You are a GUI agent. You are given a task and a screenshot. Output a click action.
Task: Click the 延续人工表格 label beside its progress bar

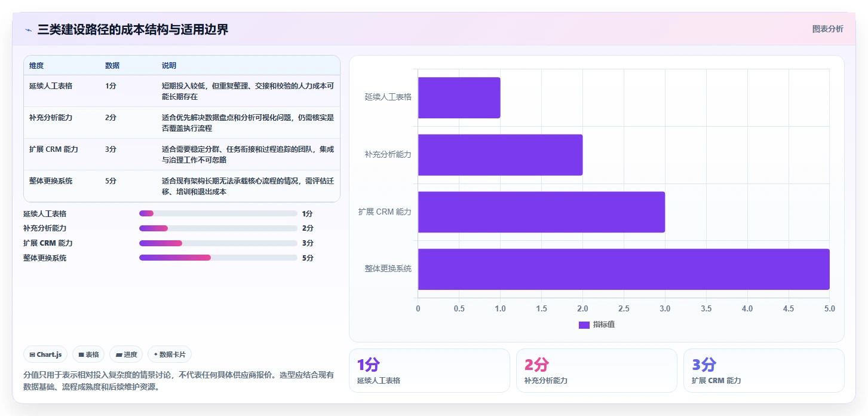[x=45, y=213]
